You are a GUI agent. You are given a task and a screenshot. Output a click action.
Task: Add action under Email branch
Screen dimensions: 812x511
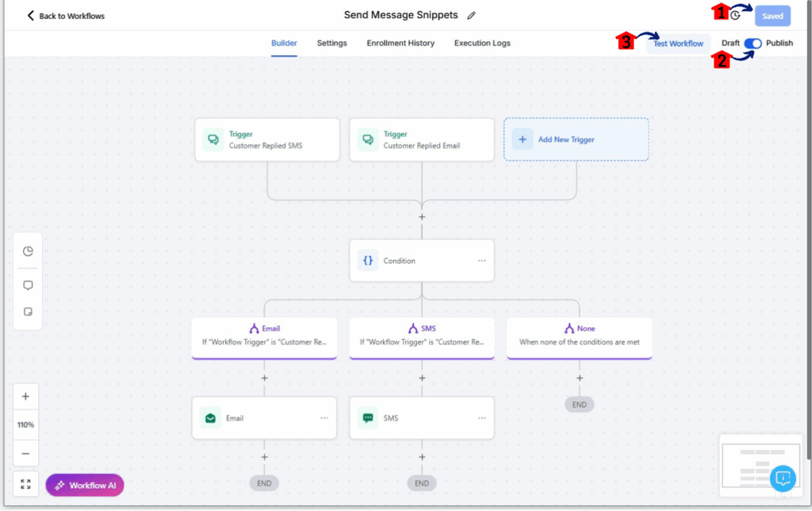pos(265,378)
